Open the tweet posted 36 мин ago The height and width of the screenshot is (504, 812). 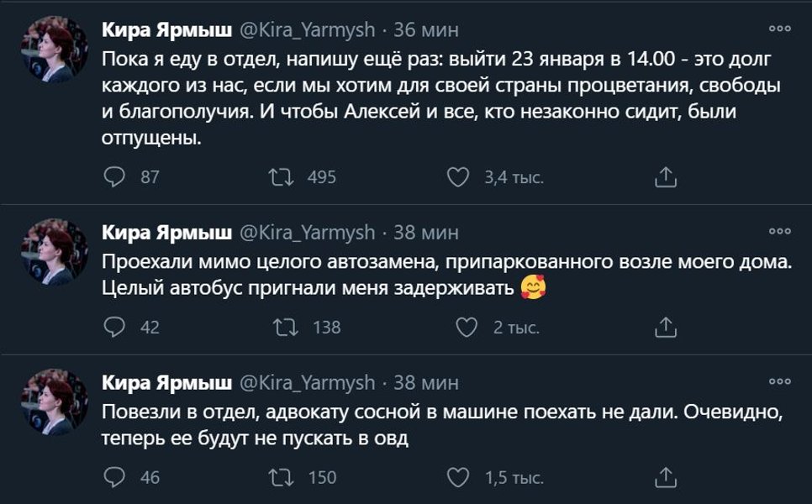(x=425, y=29)
